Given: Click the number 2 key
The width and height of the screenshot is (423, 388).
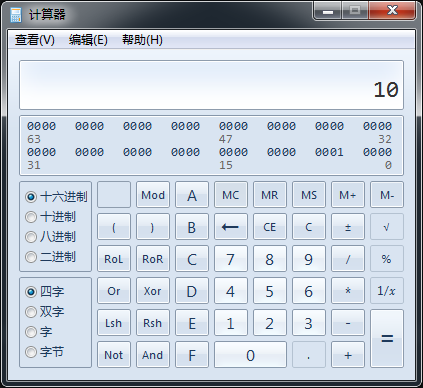Looking at the screenshot, I should (x=270, y=323).
